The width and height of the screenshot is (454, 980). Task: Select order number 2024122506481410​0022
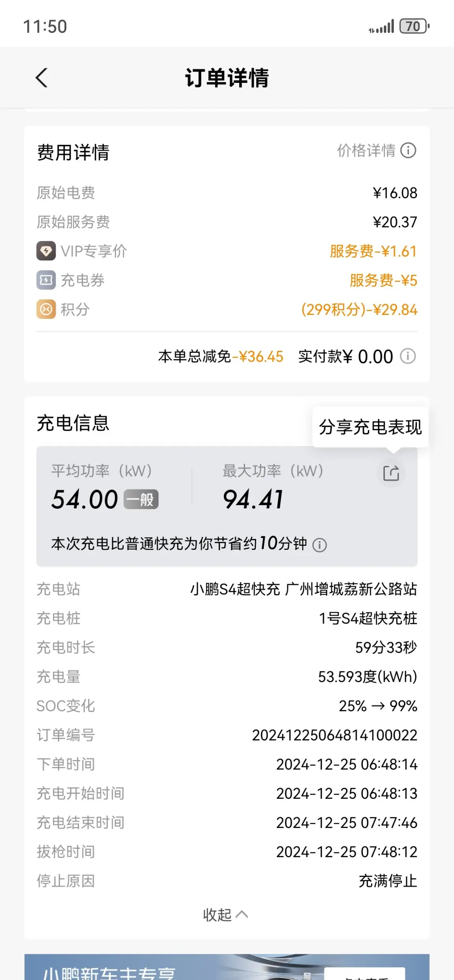(335, 735)
